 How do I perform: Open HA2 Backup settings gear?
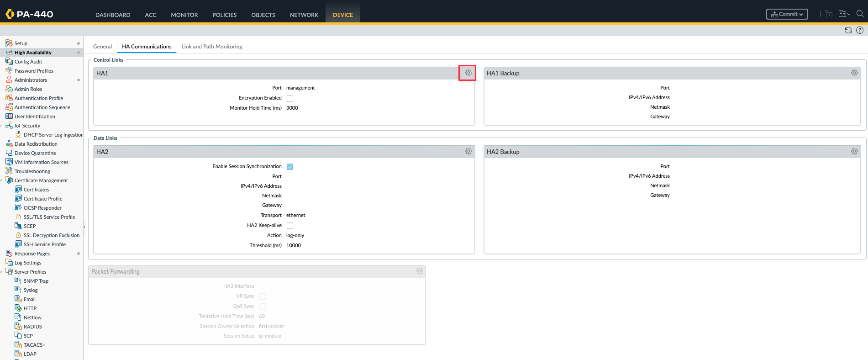tap(854, 151)
